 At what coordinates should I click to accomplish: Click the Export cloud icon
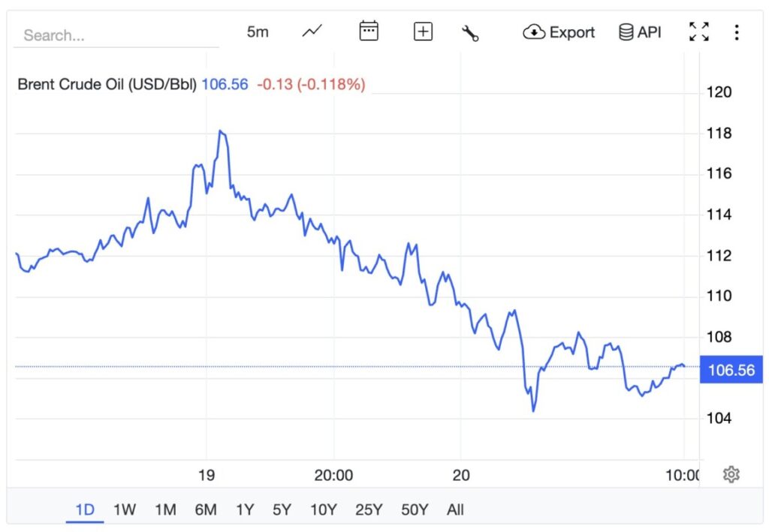(x=534, y=32)
